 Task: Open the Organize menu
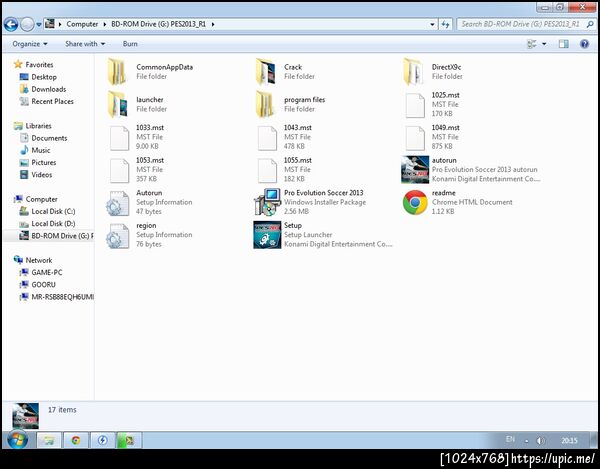(30, 44)
